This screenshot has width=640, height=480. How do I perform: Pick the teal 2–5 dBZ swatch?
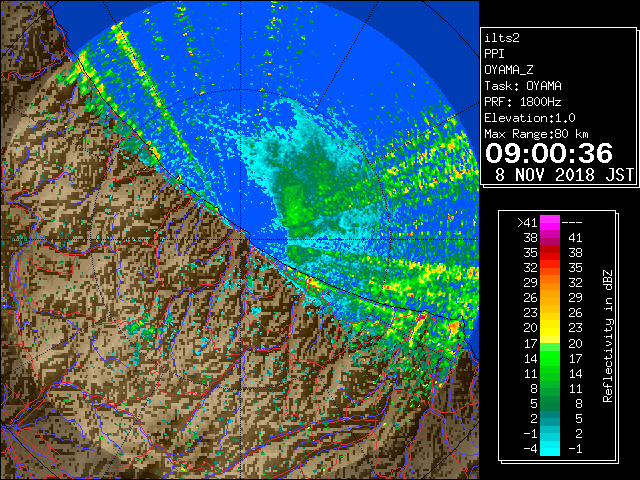tap(550, 418)
